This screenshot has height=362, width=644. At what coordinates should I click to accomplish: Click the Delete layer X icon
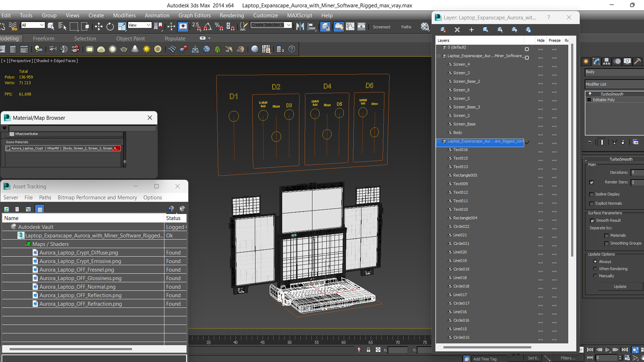[457, 30]
